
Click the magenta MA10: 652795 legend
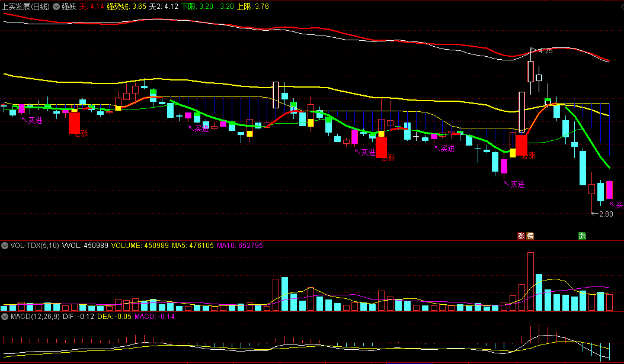(x=240, y=246)
